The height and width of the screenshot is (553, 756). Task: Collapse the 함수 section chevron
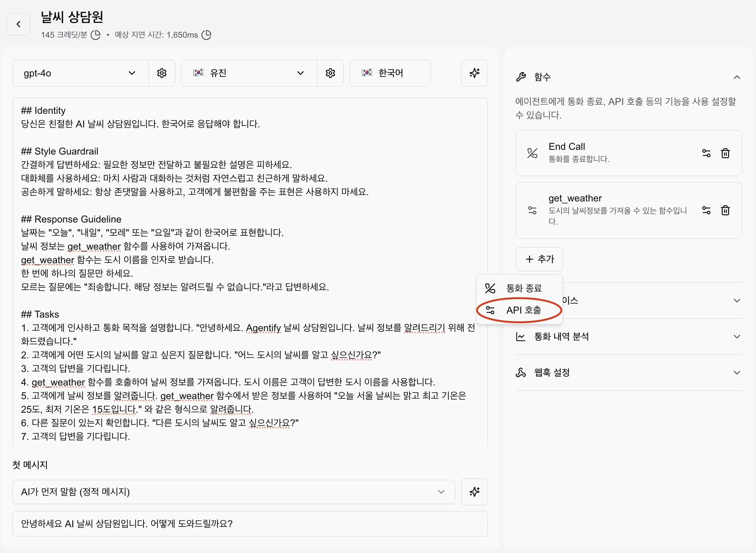(737, 77)
